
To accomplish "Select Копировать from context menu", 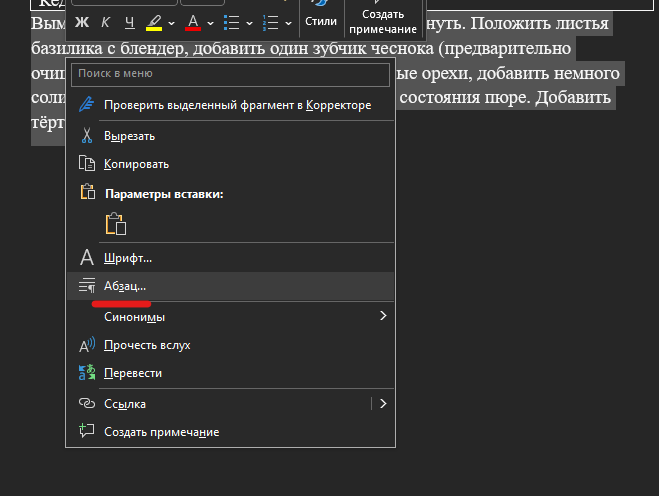I will point(230,164).
